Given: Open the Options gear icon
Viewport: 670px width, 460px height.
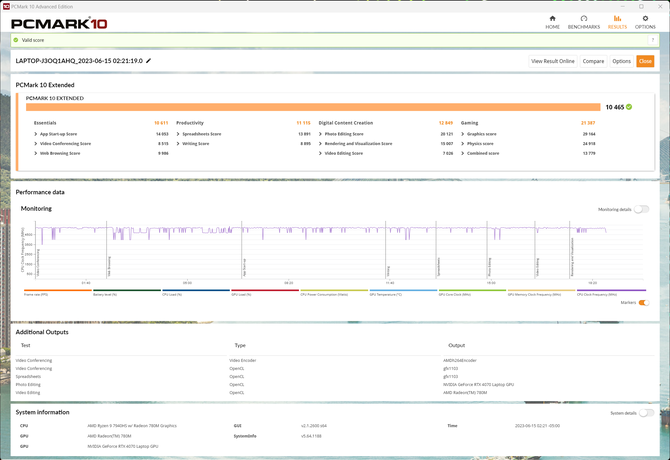Looking at the screenshot, I should click(645, 18).
